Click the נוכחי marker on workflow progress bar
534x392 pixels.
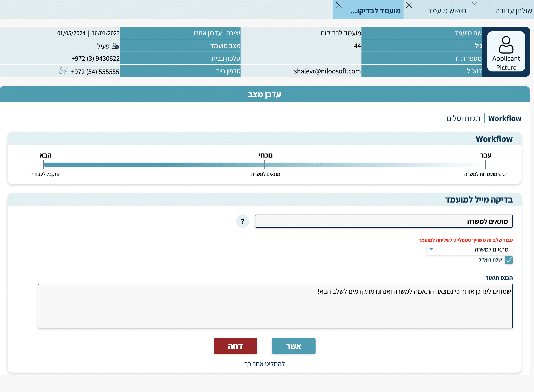pyautogui.click(x=264, y=165)
